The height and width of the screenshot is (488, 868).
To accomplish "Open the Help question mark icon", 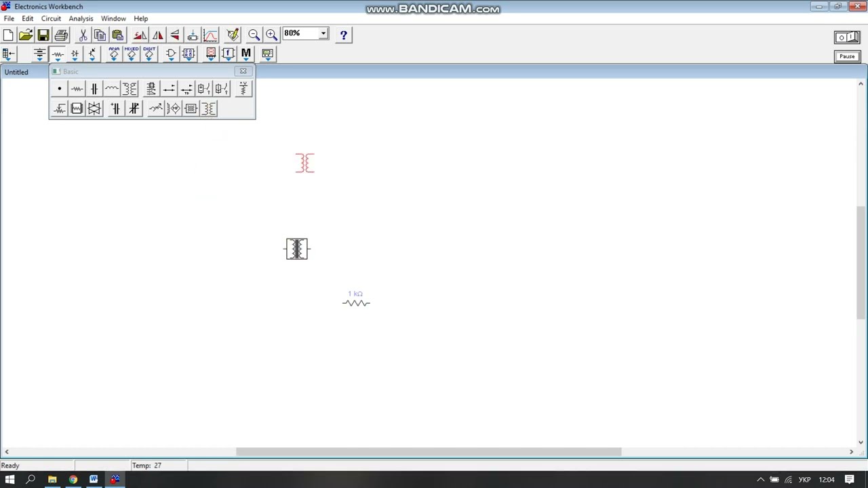I will [x=344, y=35].
